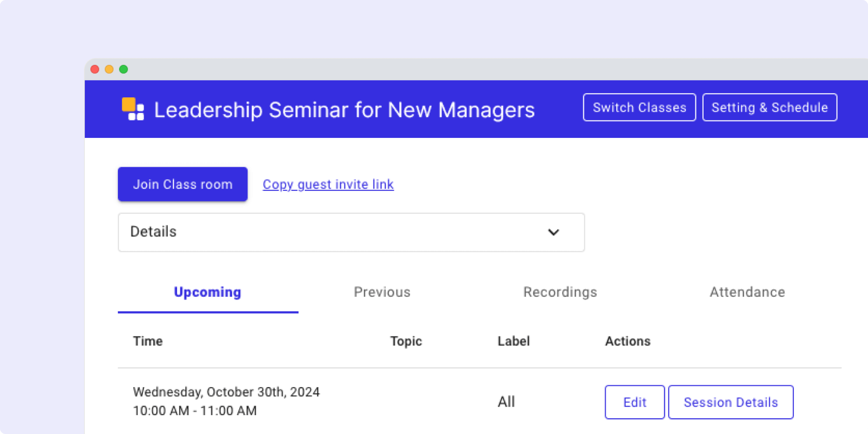Click the Actions column header
This screenshot has width=868, height=434.
coord(628,341)
